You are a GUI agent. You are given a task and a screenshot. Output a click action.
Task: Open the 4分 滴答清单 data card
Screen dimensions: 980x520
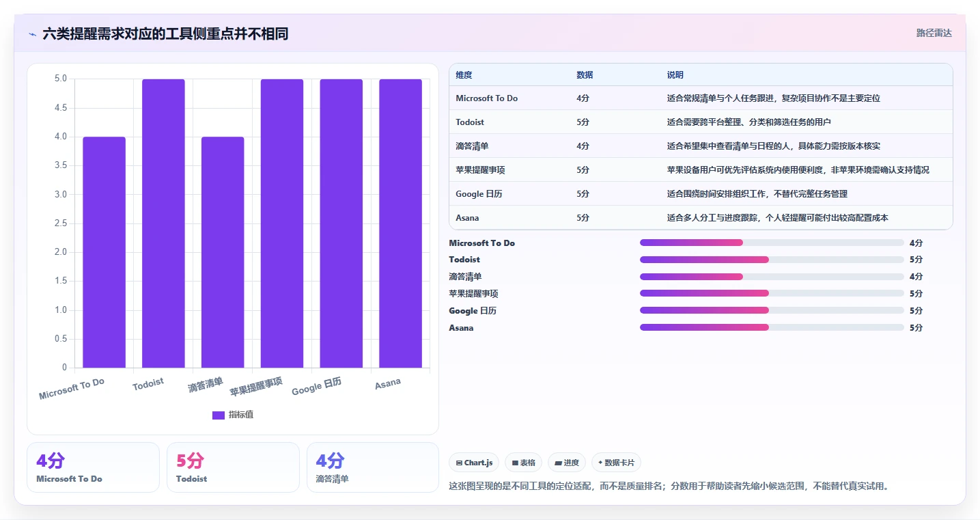click(373, 467)
